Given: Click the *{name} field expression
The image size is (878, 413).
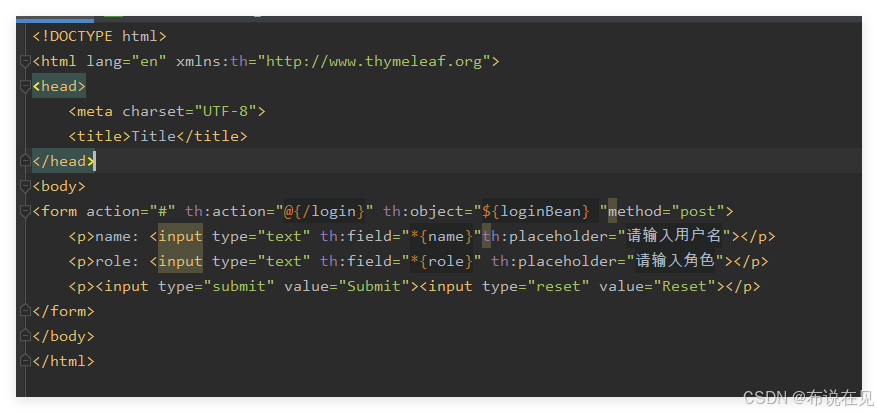Looking at the screenshot, I should (x=441, y=236).
